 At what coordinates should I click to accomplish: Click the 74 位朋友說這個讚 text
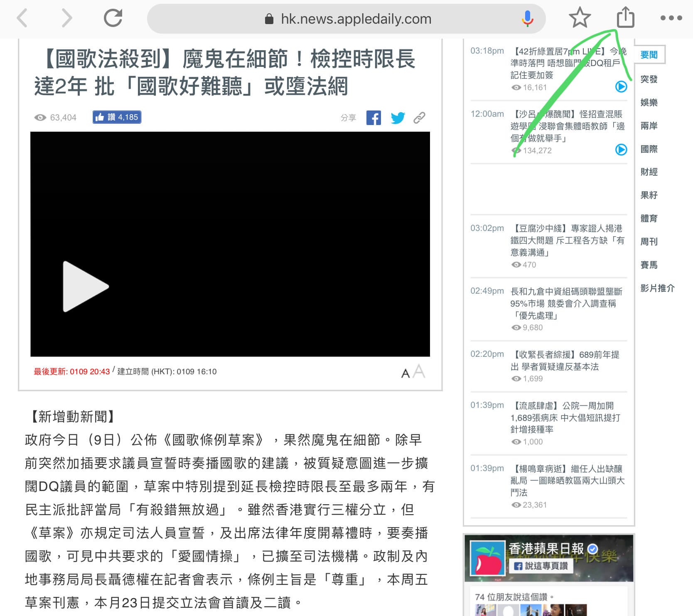pos(514,597)
